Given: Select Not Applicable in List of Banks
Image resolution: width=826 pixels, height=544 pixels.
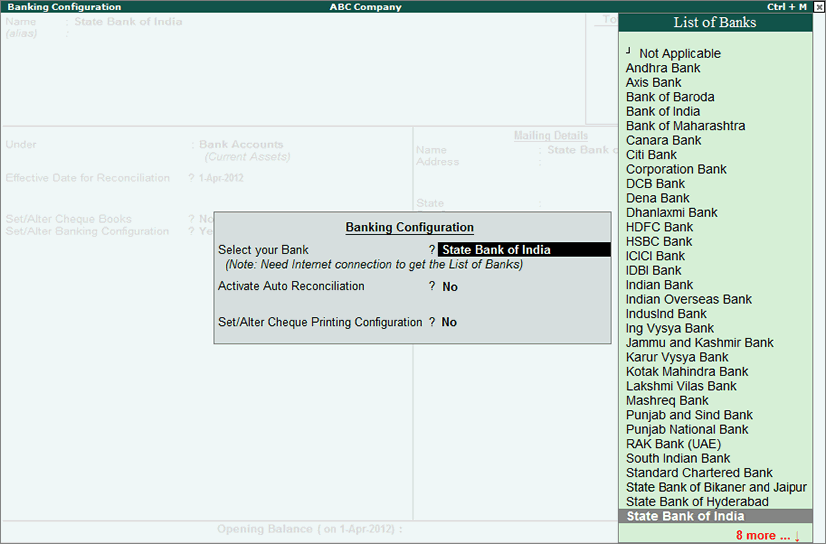Looking at the screenshot, I should pos(680,54).
